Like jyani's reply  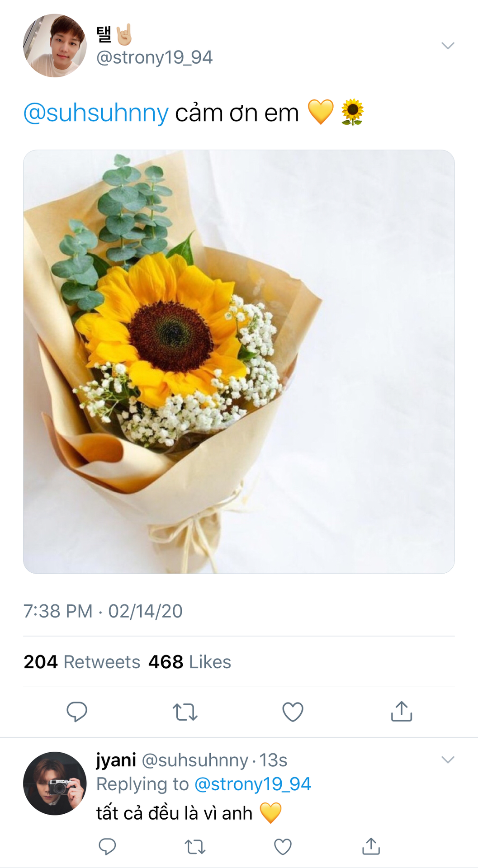point(283,846)
